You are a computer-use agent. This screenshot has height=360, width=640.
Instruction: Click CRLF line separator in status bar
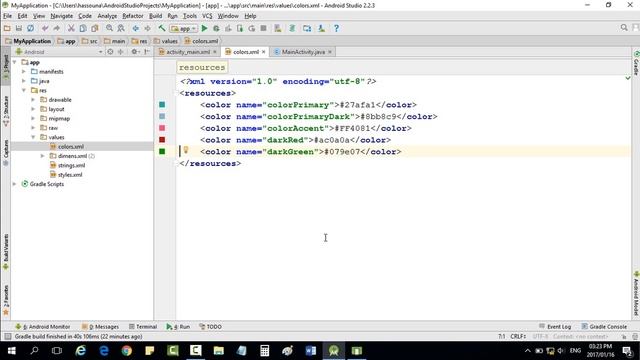(518, 336)
